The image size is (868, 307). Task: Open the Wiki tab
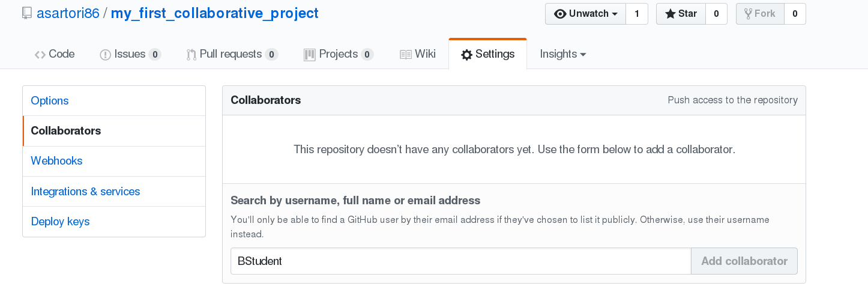(x=418, y=54)
